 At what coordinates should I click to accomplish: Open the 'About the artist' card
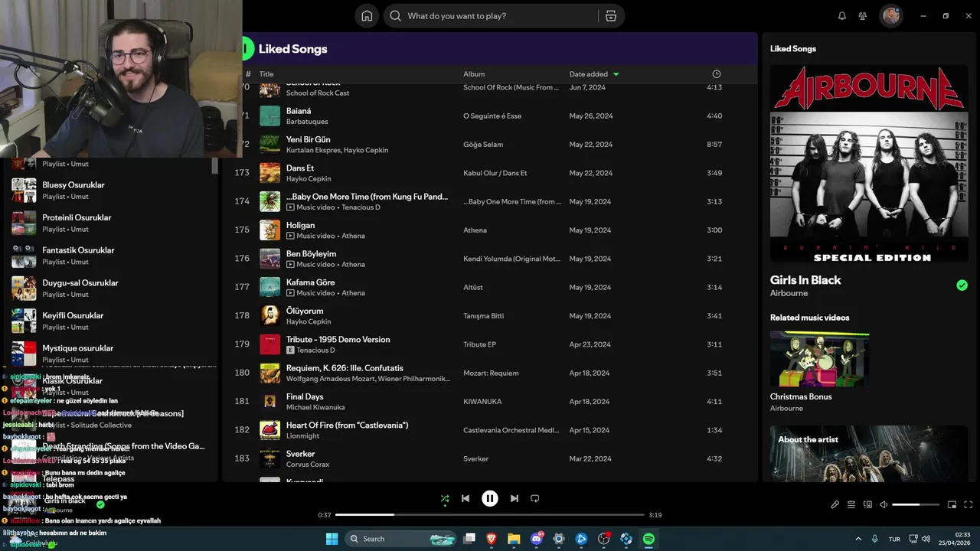(x=869, y=453)
